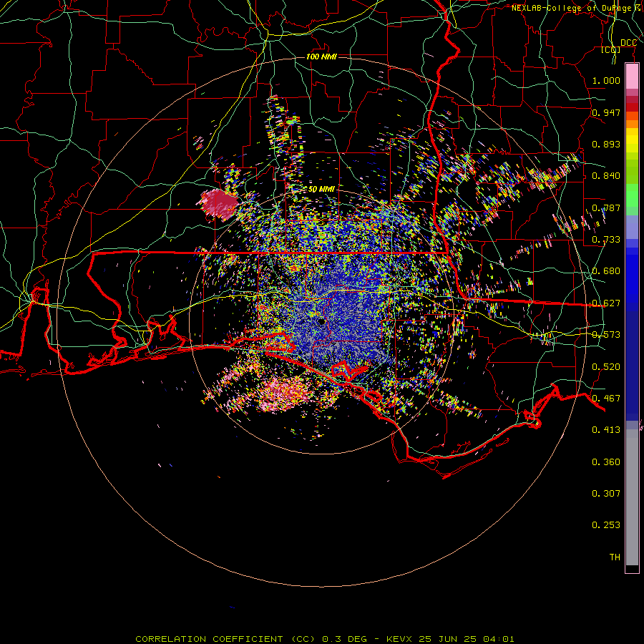Click the TH threshold label

pyautogui.click(x=615, y=557)
